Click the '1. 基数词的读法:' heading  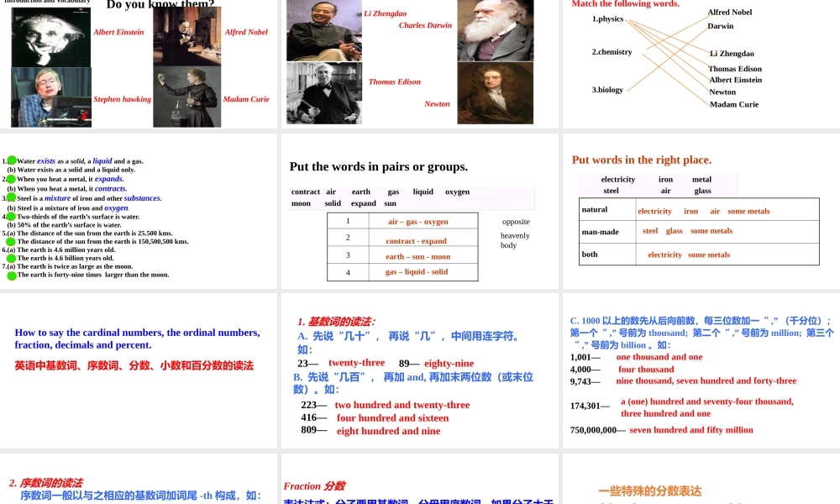tap(337, 322)
